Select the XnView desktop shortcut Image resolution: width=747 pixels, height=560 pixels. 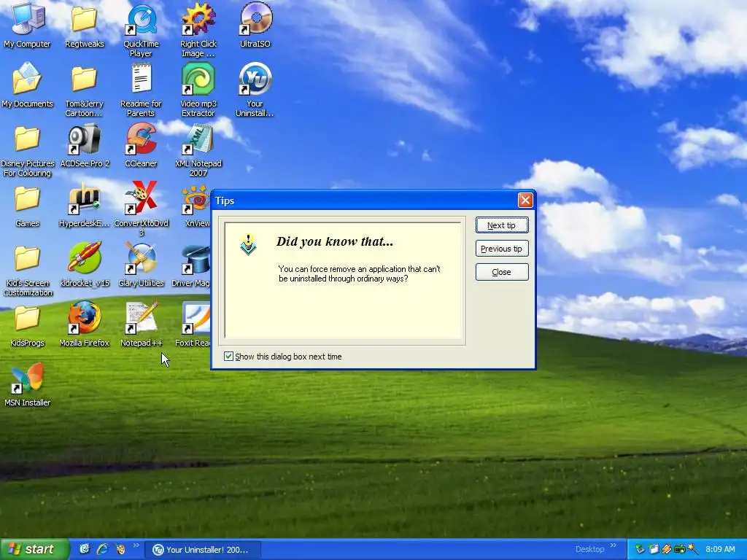[x=196, y=205]
